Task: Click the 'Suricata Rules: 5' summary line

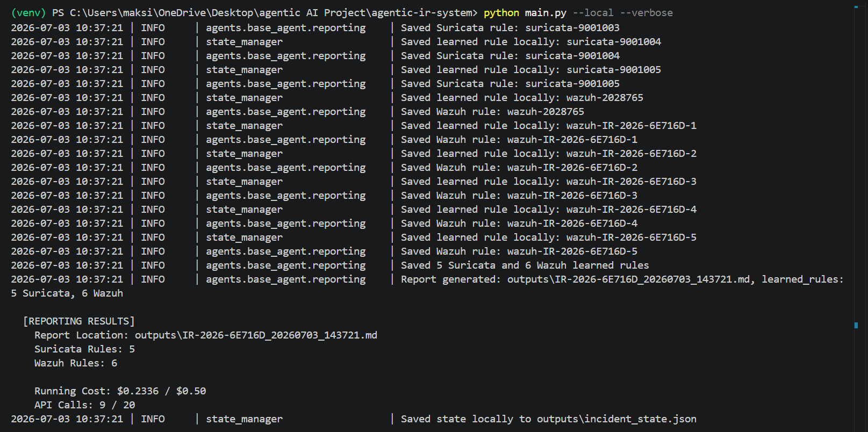Action: pos(85,349)
